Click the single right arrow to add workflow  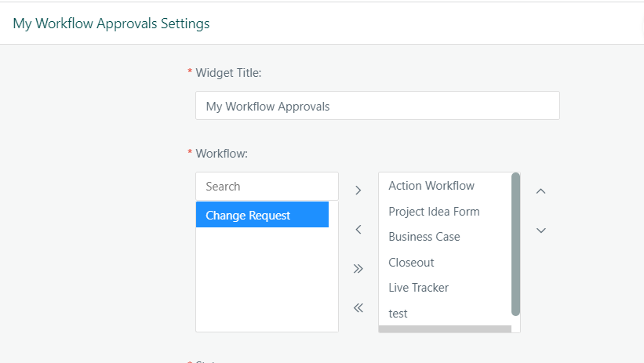click(358, 190)
